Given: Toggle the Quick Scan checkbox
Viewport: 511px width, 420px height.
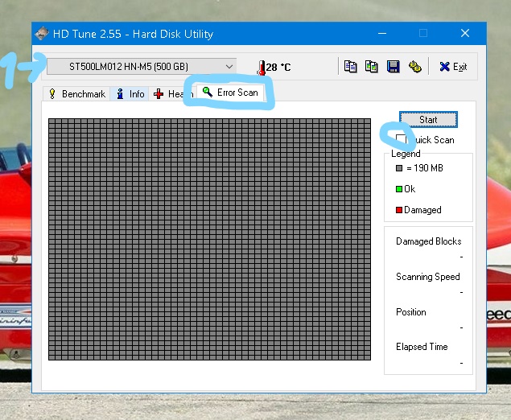Looking at the screenshot, I should click(x=401, y=139).
